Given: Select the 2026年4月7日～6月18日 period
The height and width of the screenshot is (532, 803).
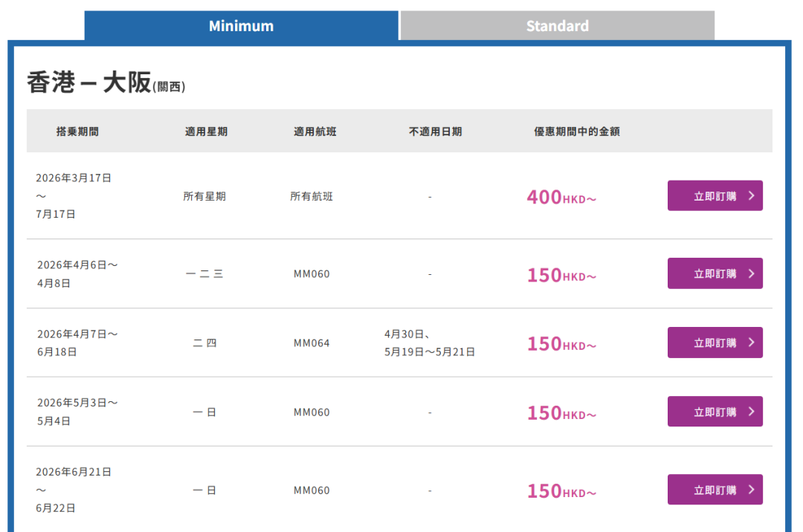Looking at the screenshot, I should point(77,343).
